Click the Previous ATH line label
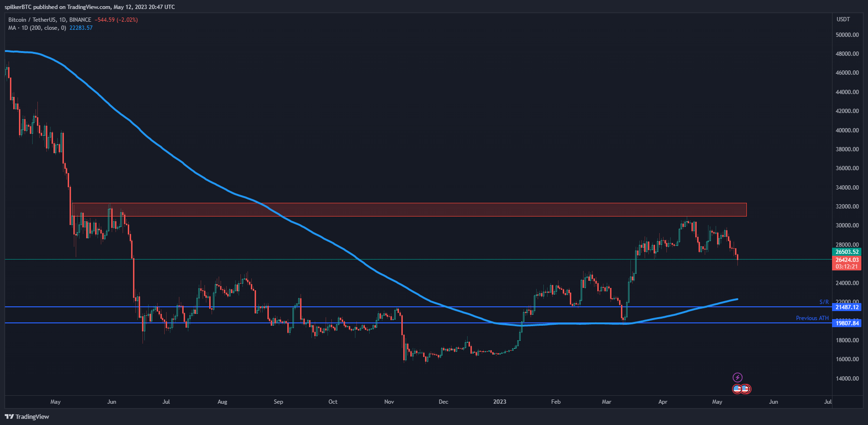This screenshot has width=868, height=425. pos(812,318)
